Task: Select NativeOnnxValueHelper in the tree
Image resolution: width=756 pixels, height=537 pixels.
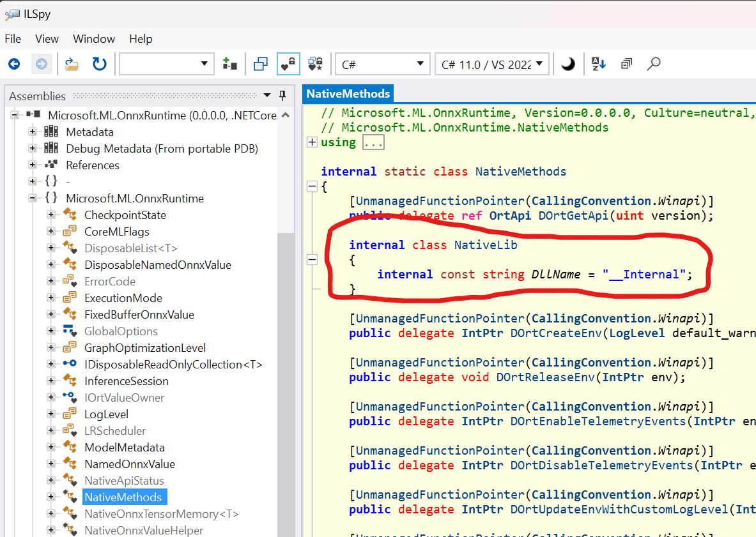Action: [144, 530]
